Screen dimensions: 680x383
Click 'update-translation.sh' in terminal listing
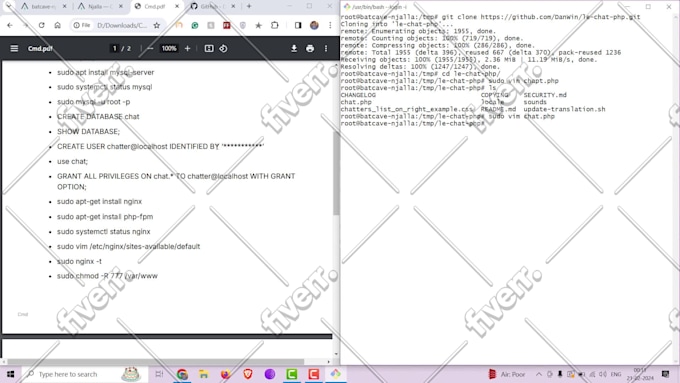click(x=564, y=109)
